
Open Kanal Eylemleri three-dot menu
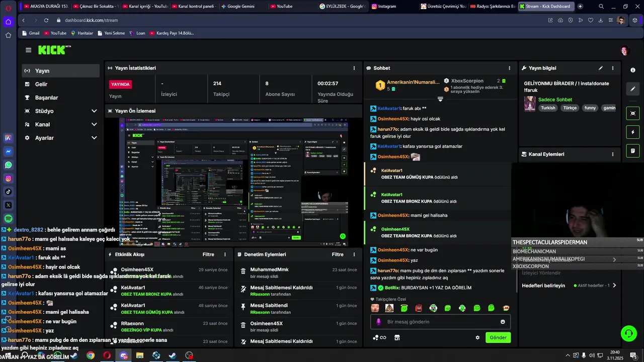[x=612, y=154]
